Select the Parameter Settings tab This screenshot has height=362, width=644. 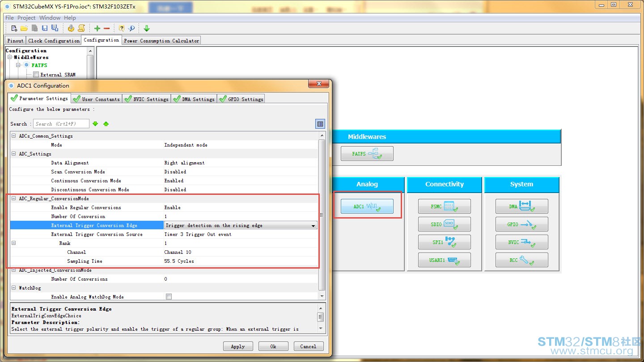tap(39, 98)
